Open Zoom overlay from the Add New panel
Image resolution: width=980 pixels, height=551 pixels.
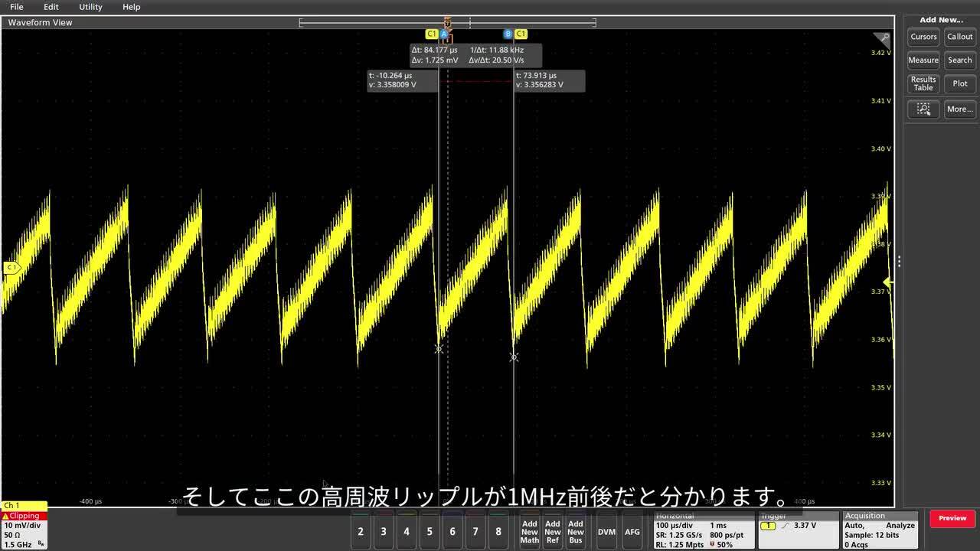click(923, 109)
